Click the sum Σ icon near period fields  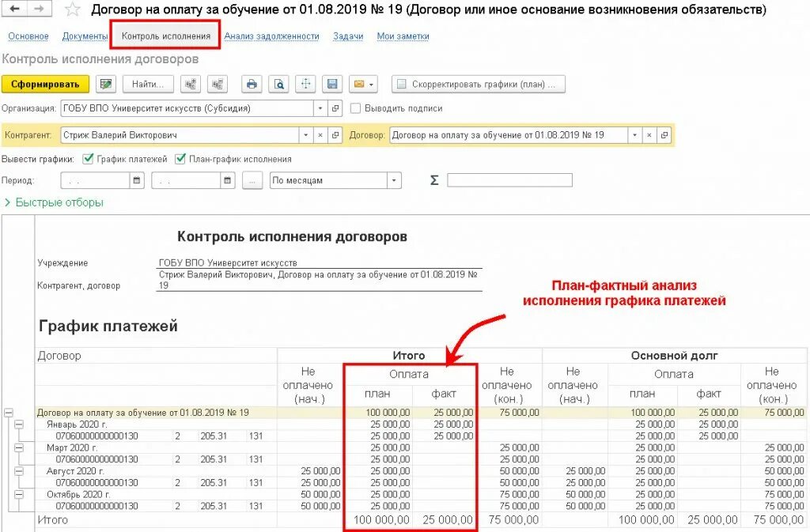(x=433, y=179)
